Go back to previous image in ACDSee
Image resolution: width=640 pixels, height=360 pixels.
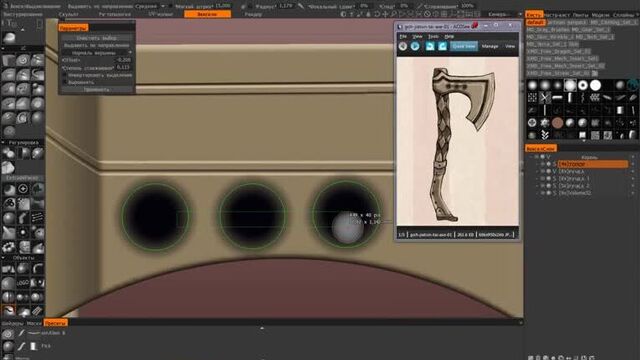pos(403,46)
